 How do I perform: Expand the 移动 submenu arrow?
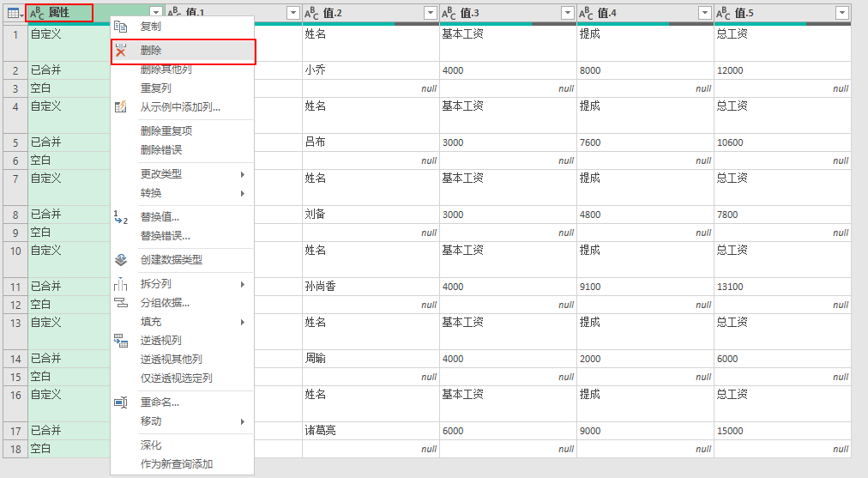(243, 421)
